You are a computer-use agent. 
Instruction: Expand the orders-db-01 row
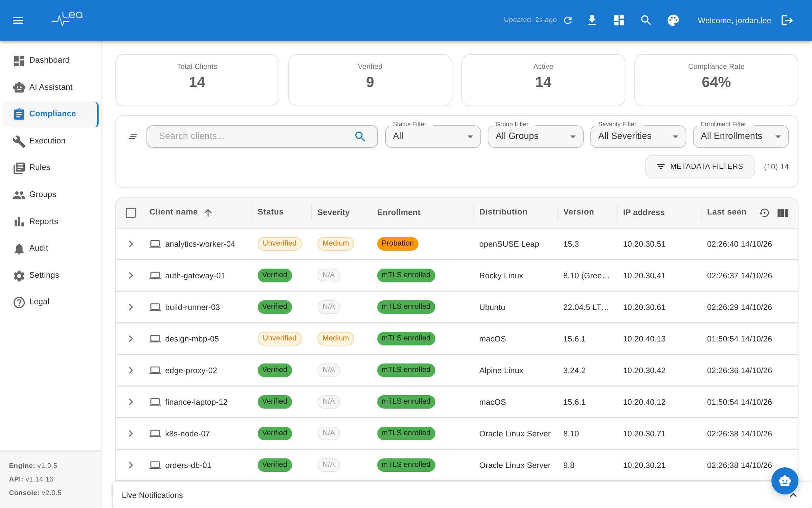131,465
